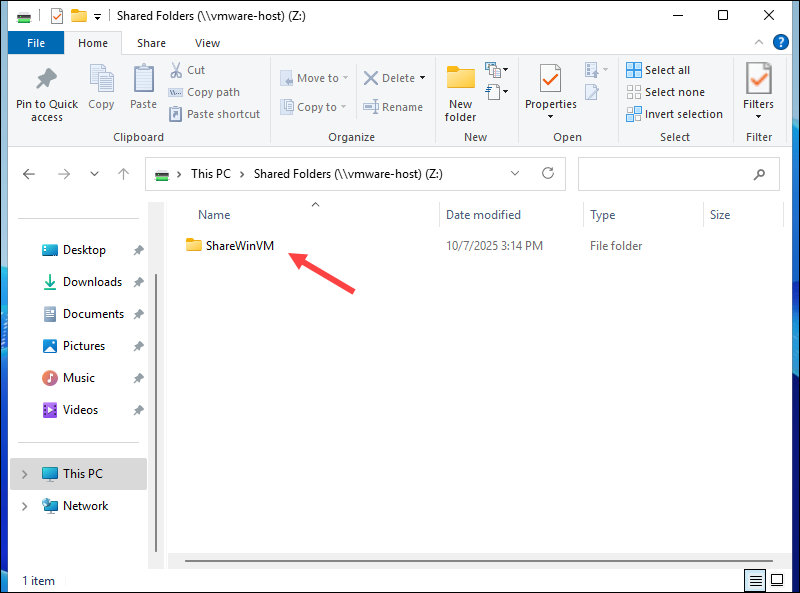Click the Copy icon in Clipboard group

101,80
